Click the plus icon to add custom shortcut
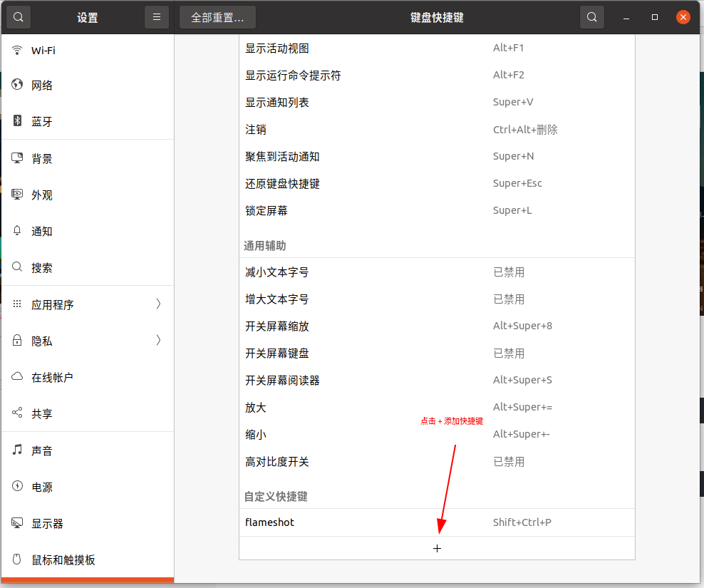 click(x=437, y=548)
